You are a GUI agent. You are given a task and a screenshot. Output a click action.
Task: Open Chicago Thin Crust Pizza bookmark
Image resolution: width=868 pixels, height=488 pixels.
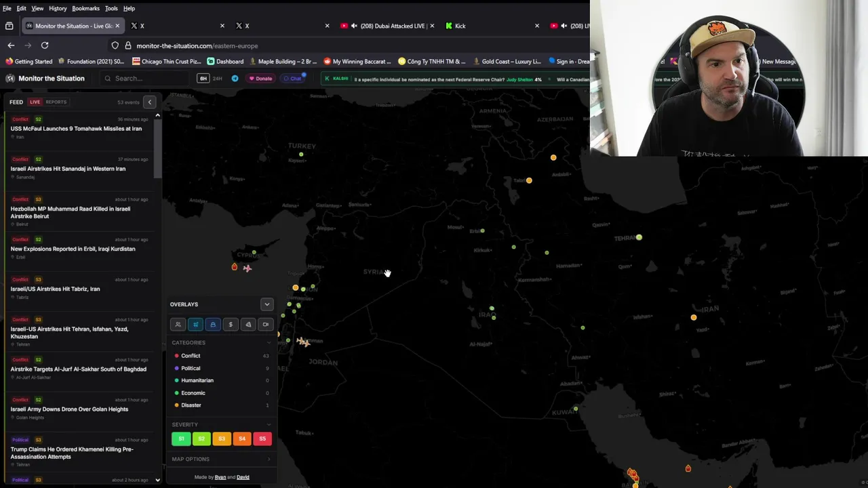coord(167,62)
